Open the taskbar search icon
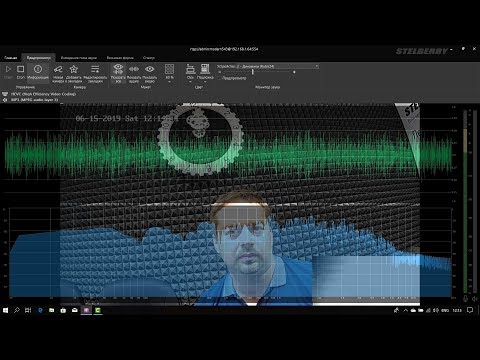Screen dimensions: 480x360 click(x=17, y=310)
